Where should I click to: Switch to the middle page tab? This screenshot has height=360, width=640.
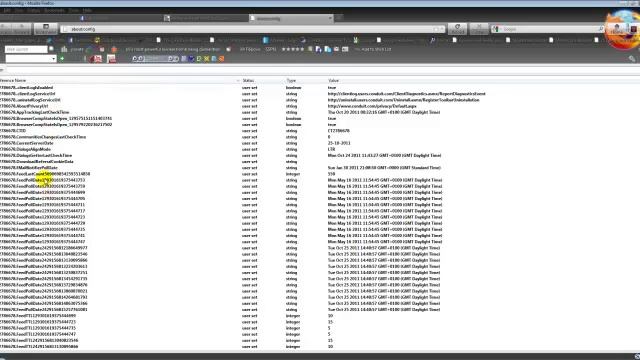pyautogui.click(x=206, y=18)
